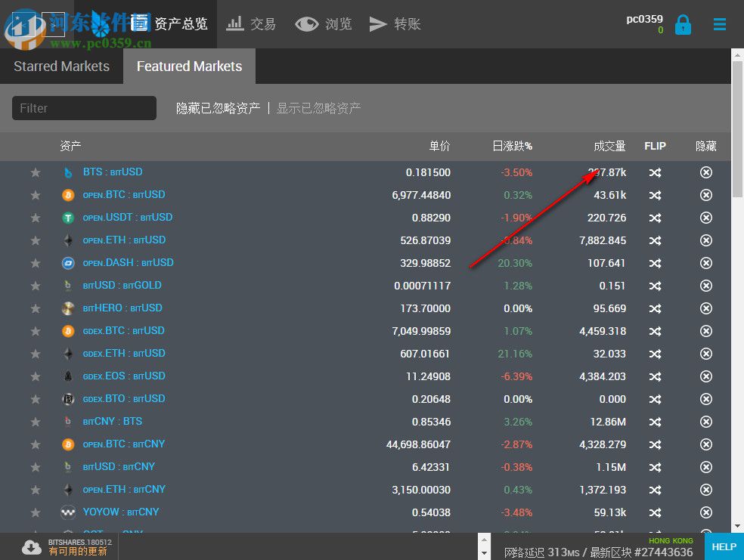Click the 转账 transfer icon
Viewport: 744px width, 560px height.
pyautogui.click(x=379, y=23)
